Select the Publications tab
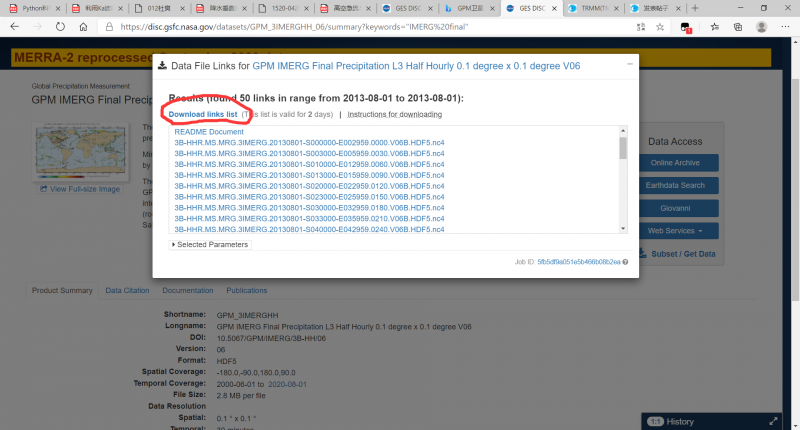The height and width of the screenshot is (430, 800). pyautogui.click(x=246, y=290)
